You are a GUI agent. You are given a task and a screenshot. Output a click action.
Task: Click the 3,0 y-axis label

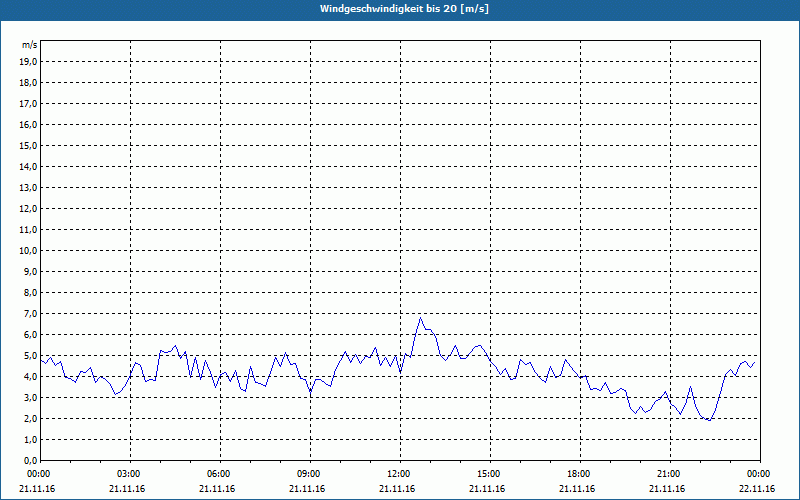coord(30,397)
